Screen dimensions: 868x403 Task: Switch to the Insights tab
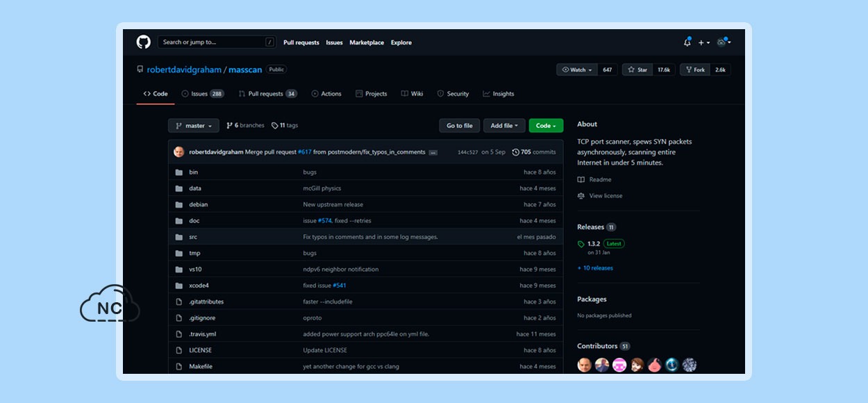pos(499,94)
